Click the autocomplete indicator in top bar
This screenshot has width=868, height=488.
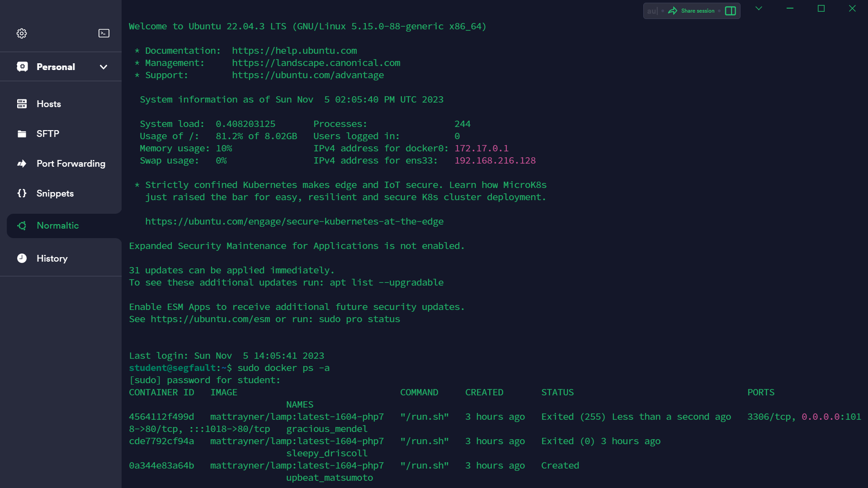[652, 11]
